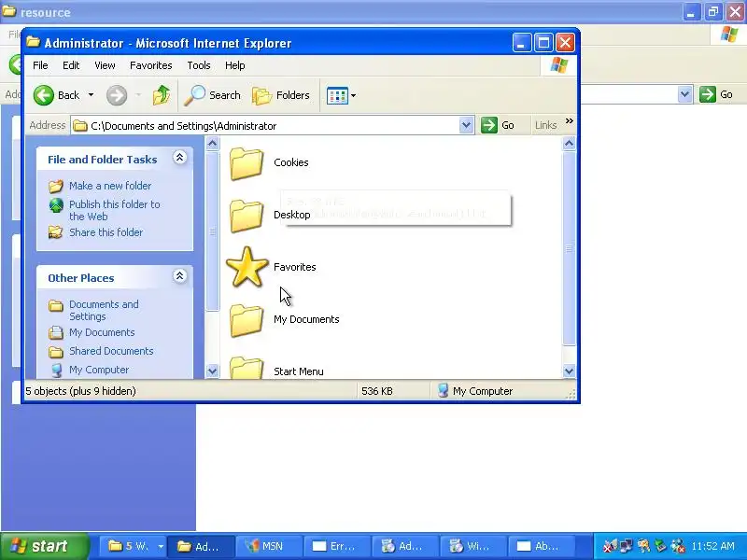Switch to the MSN taskbar button
The image size is (747, 560).
point(268,546)
